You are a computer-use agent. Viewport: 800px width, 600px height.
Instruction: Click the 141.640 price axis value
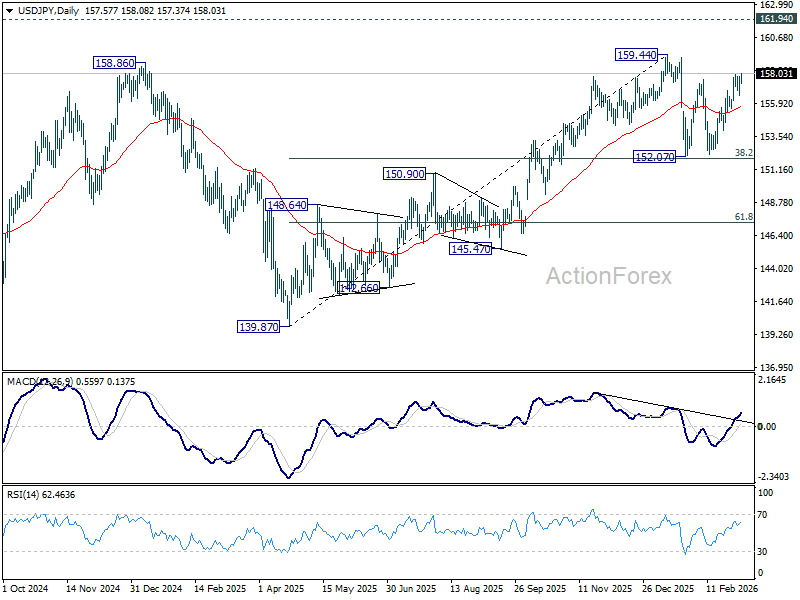pyautogui.click(x=777, y=302)
